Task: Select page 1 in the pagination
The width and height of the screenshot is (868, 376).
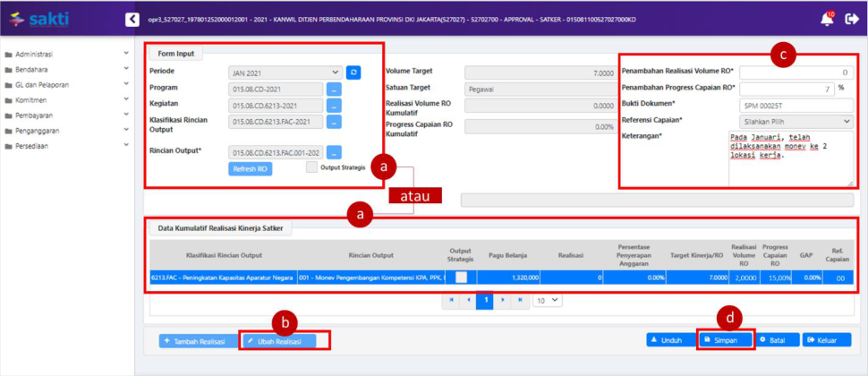Action: coord(484,301)
